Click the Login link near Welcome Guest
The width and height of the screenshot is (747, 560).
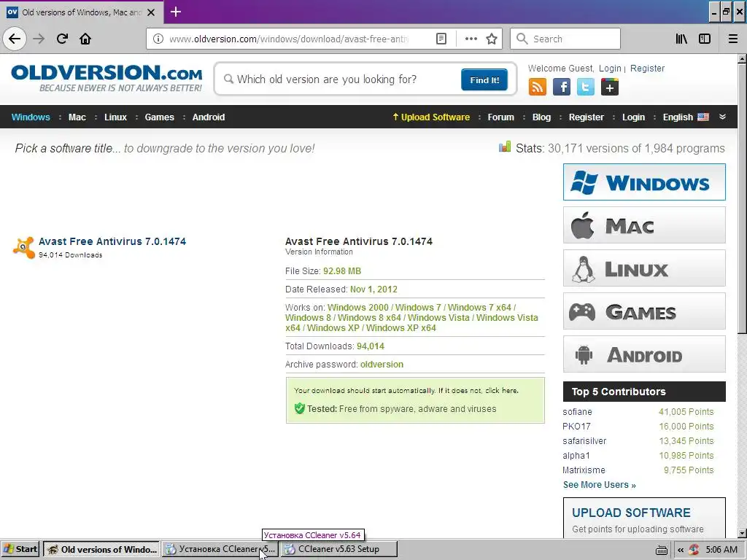click(610, 68)
